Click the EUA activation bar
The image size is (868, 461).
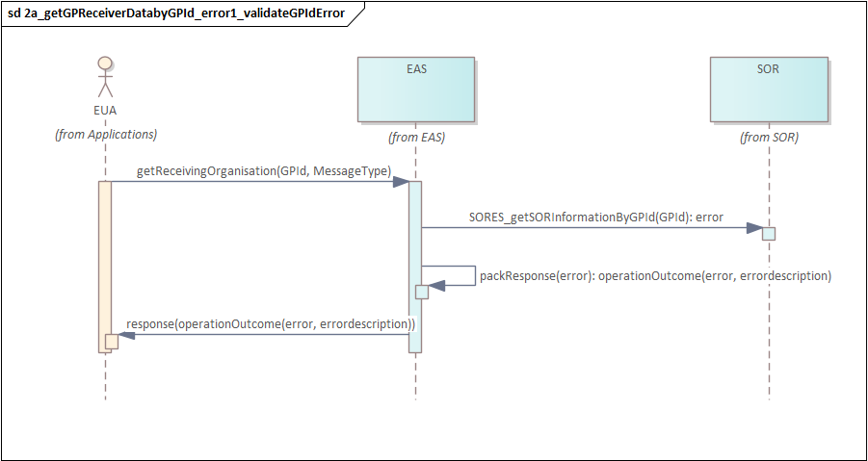[105, 267]
